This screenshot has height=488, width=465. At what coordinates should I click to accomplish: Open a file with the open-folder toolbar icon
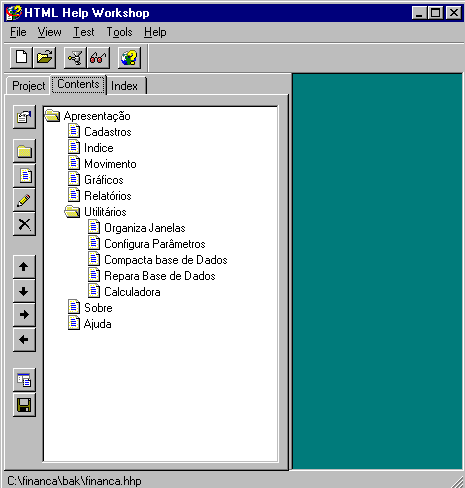[x=45, y=58]
